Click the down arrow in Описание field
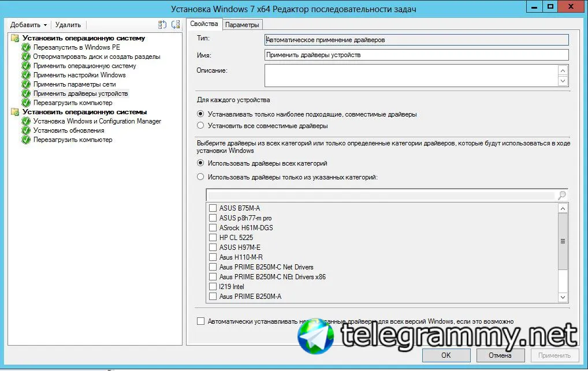Viewport: 588px width, 371px height. pos(563,81)
